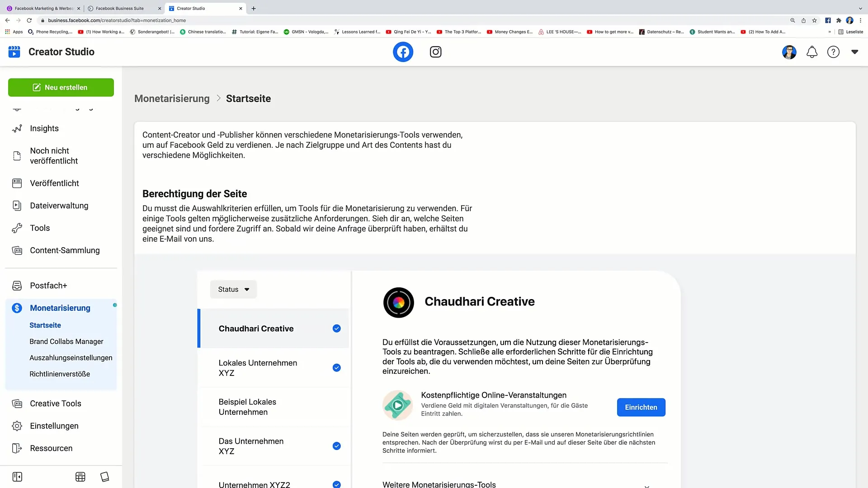Select Chaudhari Creative page in list

click(x=274, y=328)
